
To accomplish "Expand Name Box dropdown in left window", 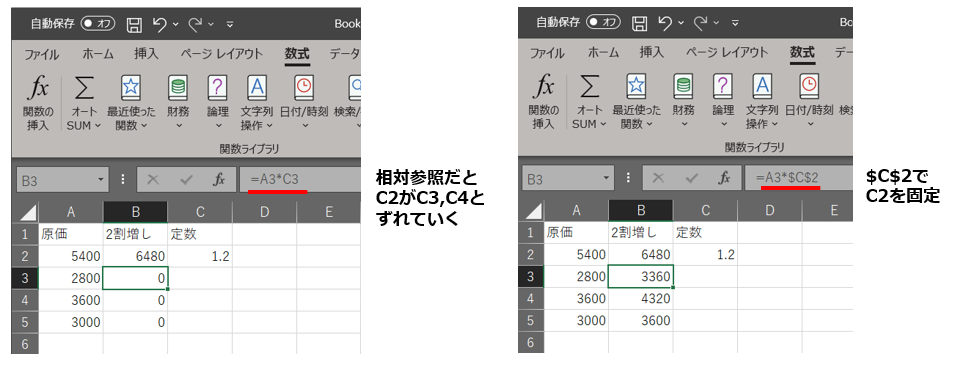I will tap(100, 180).
